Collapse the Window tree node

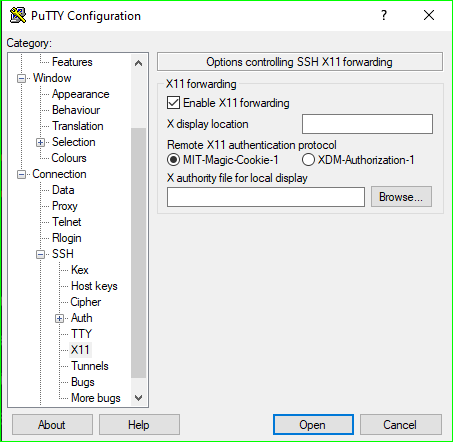pos(22,78)
